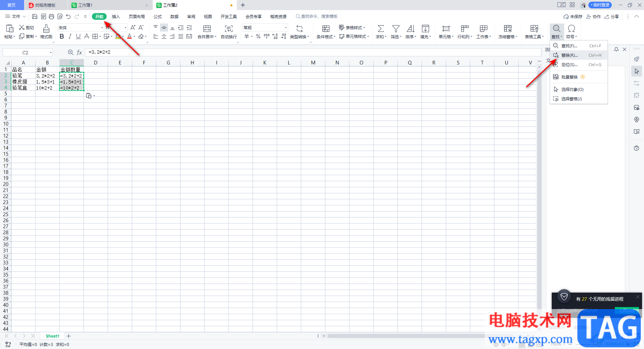Select Go To (定位 S) menu entry
Viewport: 644px width, 349px height.
click(x=579, y=65)
